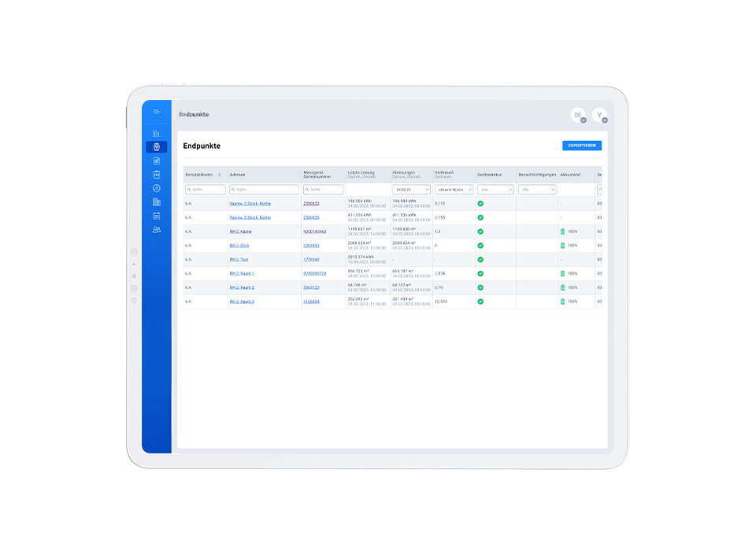Image resolution: width=756 pixels, height=551 pixels.
Task: Open the Benachrichtigungen Alle filter dropdown
Action: [537, 190]
